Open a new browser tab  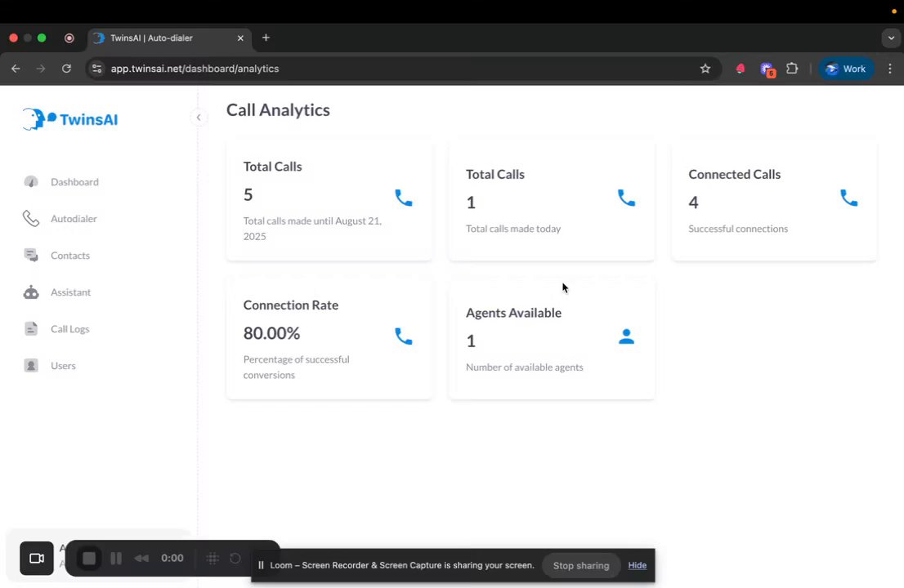(x=266, y=38)
